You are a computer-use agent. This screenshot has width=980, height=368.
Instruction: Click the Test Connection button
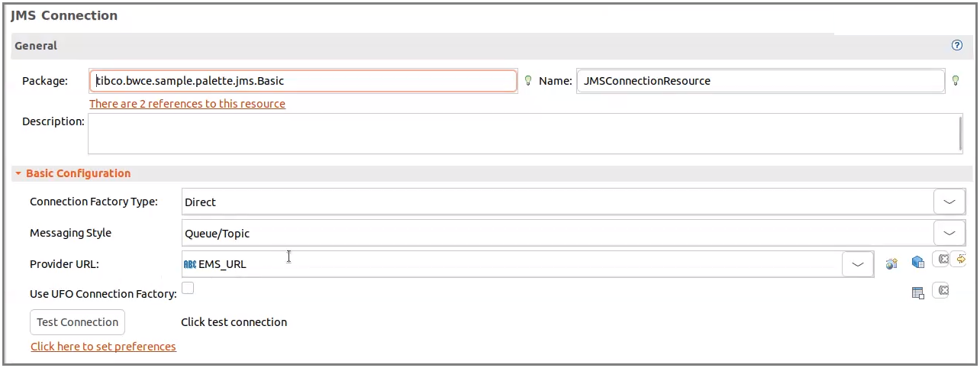coord(77,322)
